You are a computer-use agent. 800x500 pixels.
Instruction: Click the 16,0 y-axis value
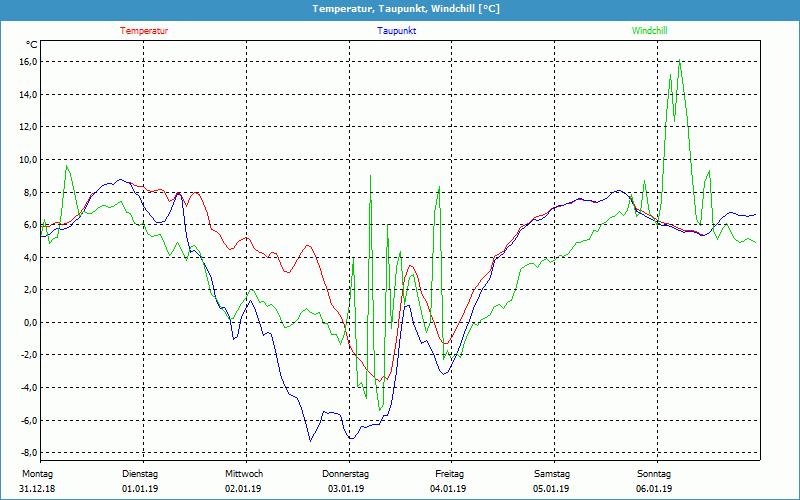coord(28,62)
